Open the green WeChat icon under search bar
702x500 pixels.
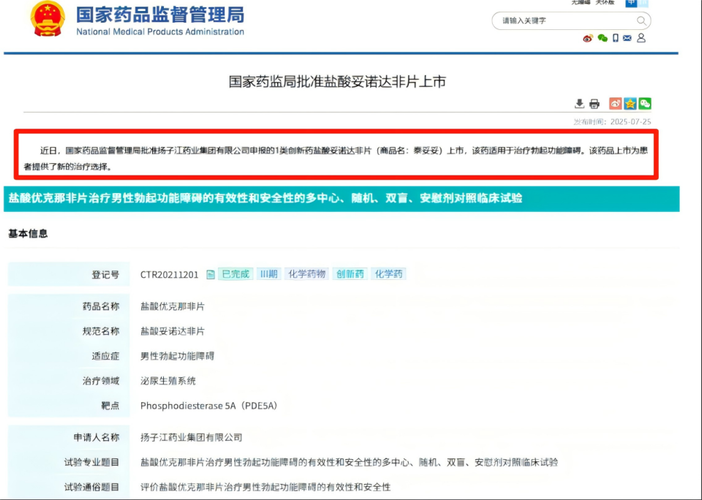603,38
